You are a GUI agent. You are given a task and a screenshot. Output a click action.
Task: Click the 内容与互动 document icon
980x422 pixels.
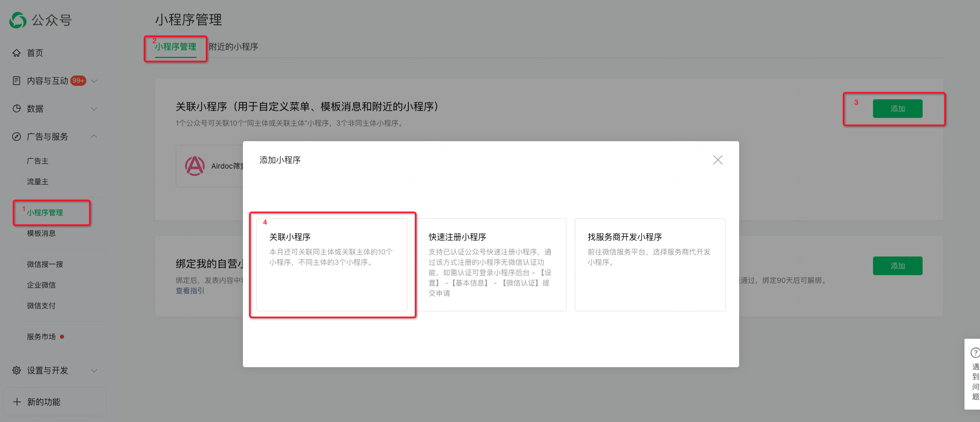point(17,81)
